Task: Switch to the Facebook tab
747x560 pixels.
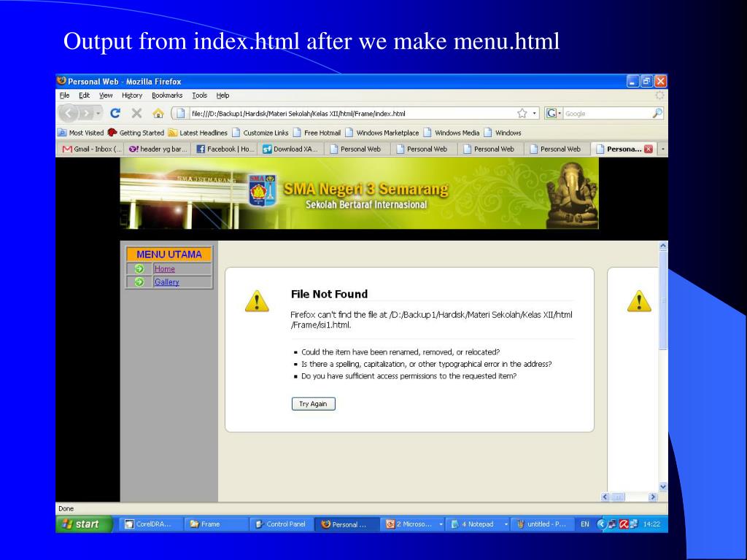Action: (225, 149)
